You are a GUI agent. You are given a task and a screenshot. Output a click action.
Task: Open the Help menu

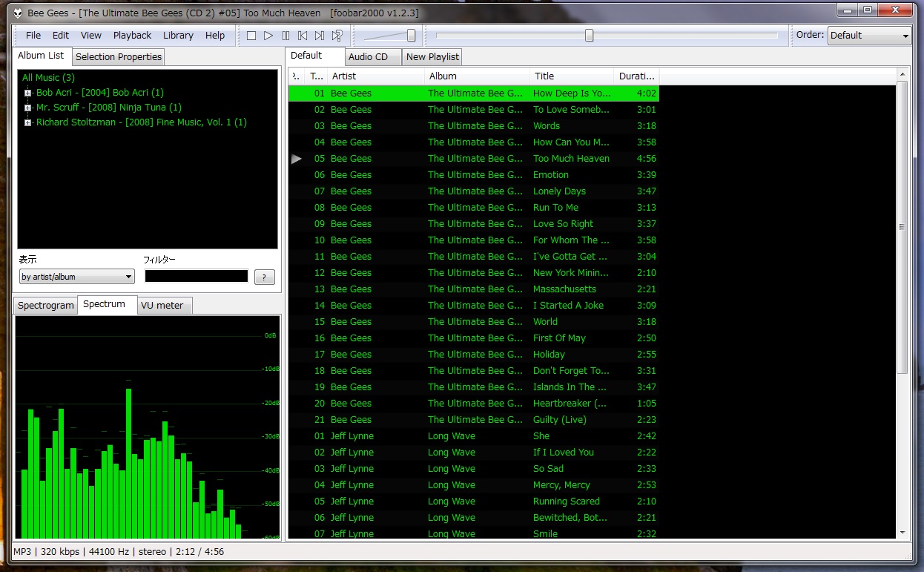(x=215, y=36)
